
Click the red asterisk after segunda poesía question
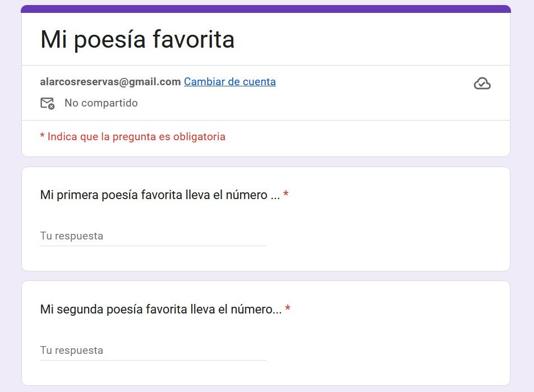(288, 310)
